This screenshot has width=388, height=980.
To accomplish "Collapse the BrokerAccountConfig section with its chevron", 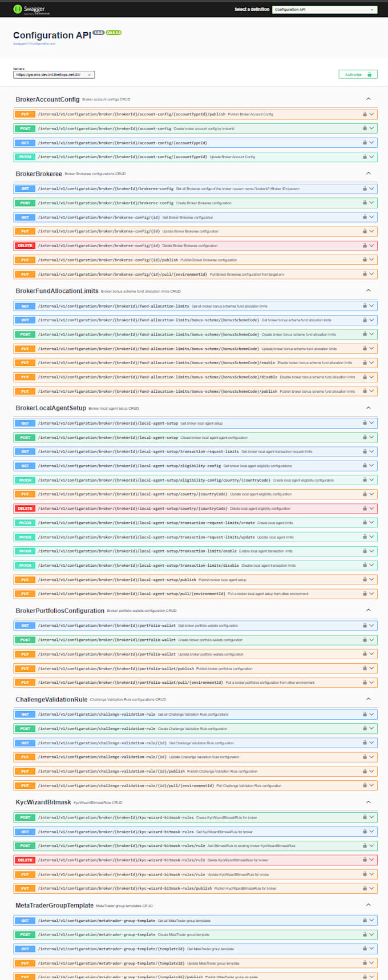I will (x=368, y=99).
